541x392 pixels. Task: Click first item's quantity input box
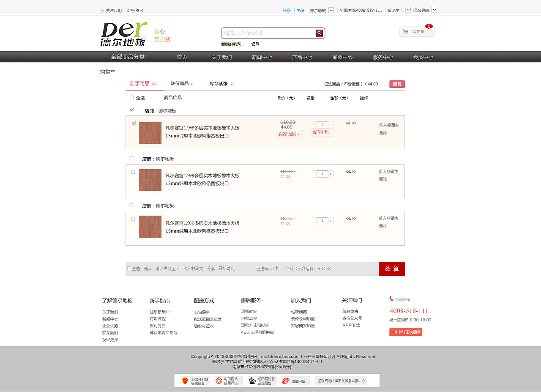(322, 125)
